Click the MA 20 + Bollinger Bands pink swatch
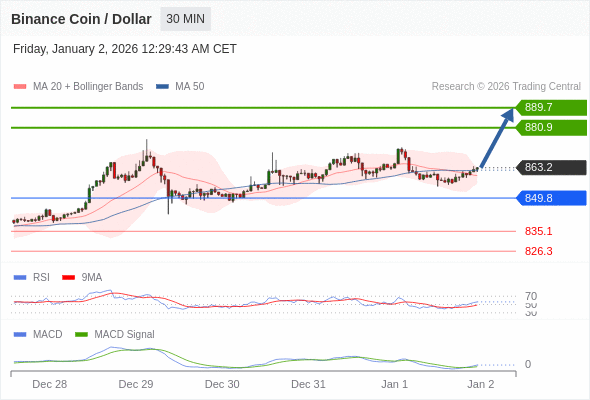This screenshot has width=590, height=400. click(x=20, y=87)
